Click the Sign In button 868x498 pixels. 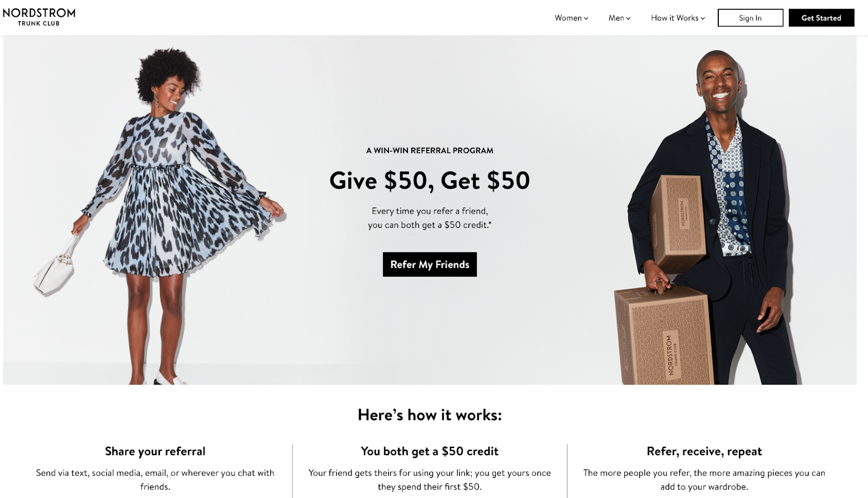(750, 18)
